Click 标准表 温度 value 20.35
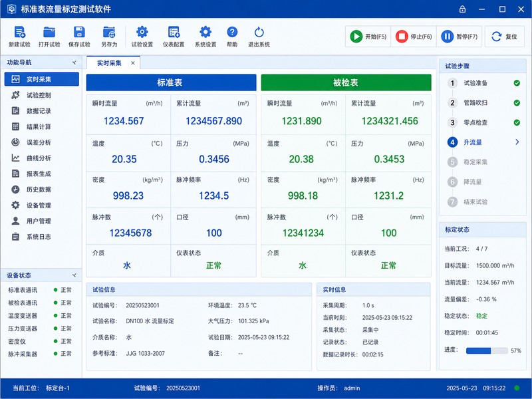Screen dimensions: 532x399 click(x=124, y=159)
